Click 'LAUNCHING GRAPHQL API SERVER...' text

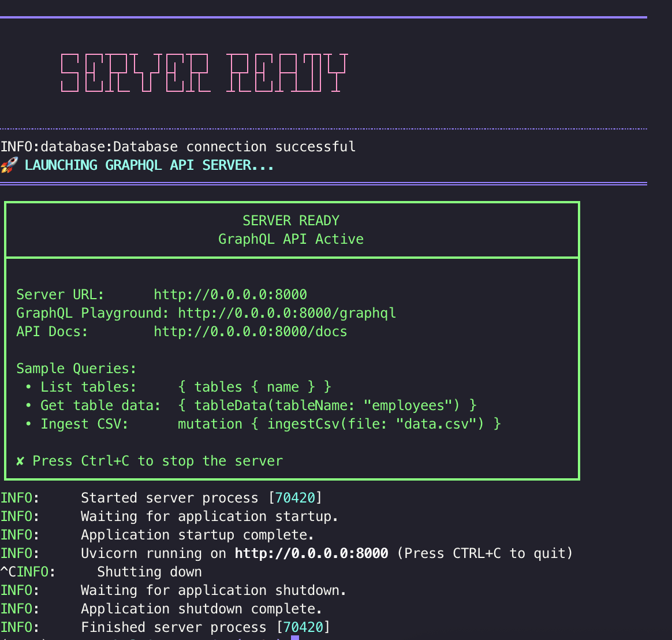pyautogui.click(x=149, y=165)
